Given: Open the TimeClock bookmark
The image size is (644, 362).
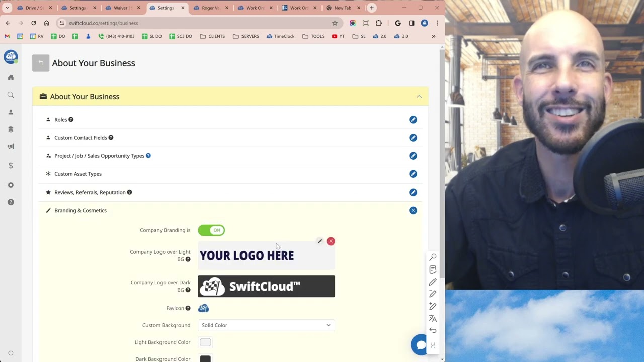Looking at the screenshot, I should [280, 36].
